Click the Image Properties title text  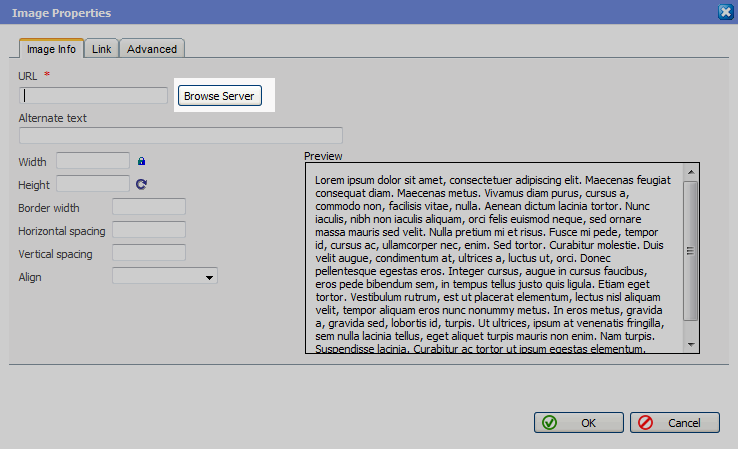coord(62,13)
